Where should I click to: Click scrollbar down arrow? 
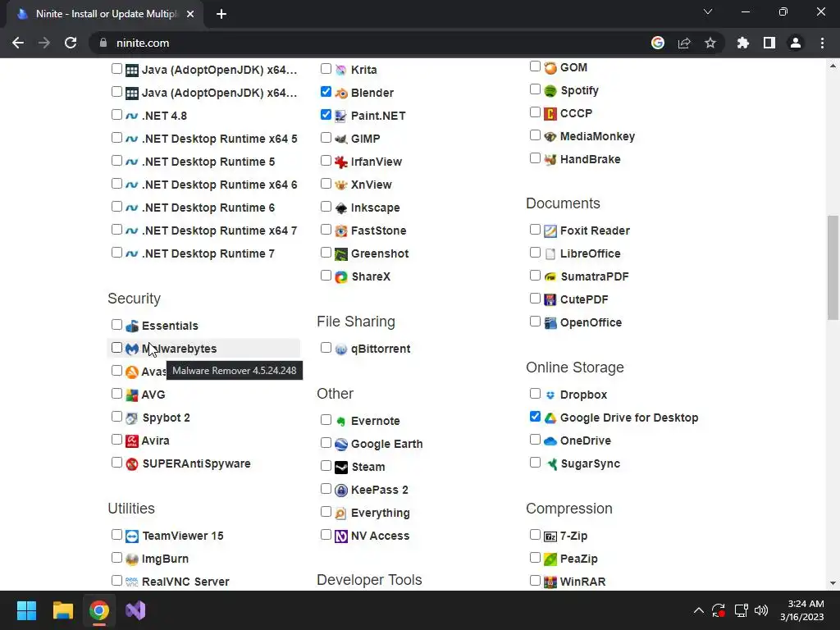[x=833, y=583]
